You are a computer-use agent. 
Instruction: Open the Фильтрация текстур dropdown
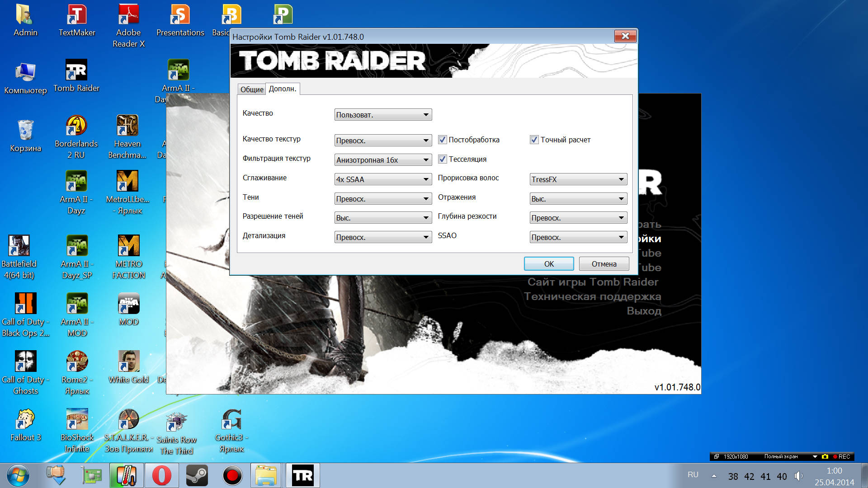pyautogui.click(x=383, y=160)
